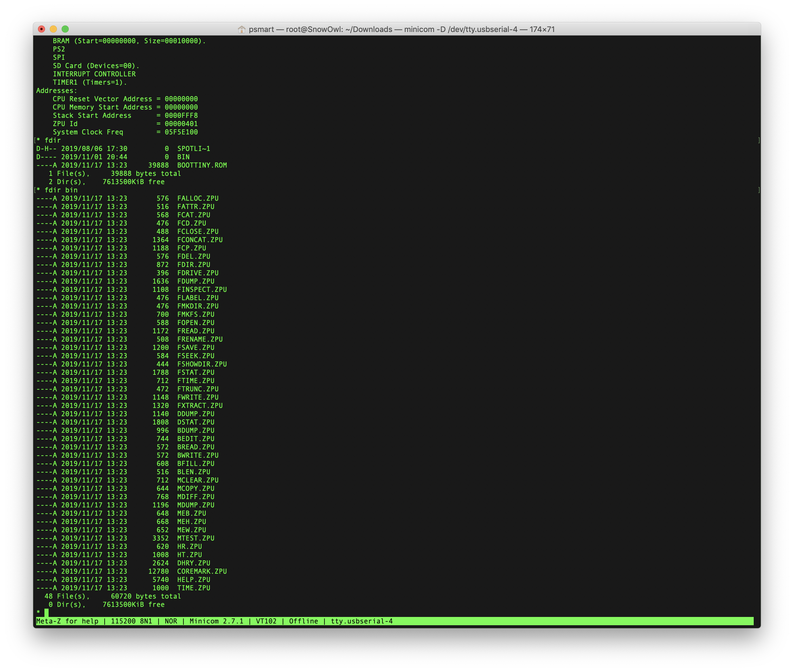Click the 'BIN' directory entry in the listing
Screen dimensions: 794x672
183,157
